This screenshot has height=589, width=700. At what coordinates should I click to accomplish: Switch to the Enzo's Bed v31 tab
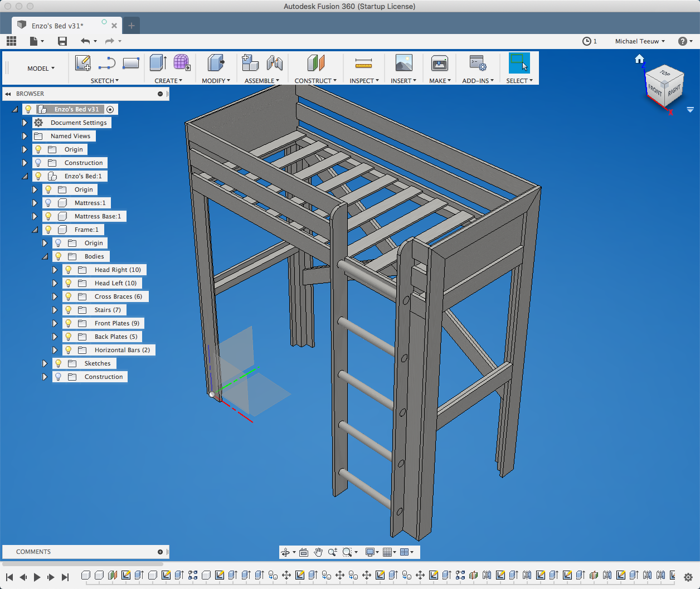click(x=57, y=26)
